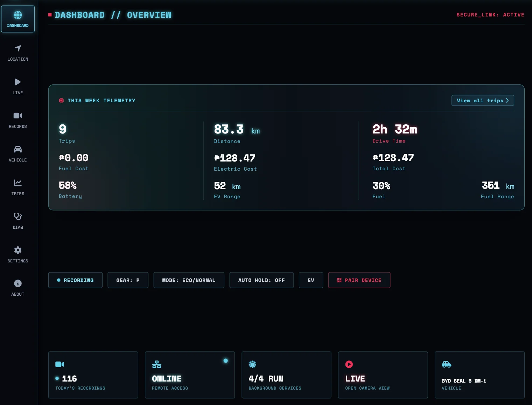532x405 pixels.
Task: Open the Online remote access card
Action: [x=190, y=375]
